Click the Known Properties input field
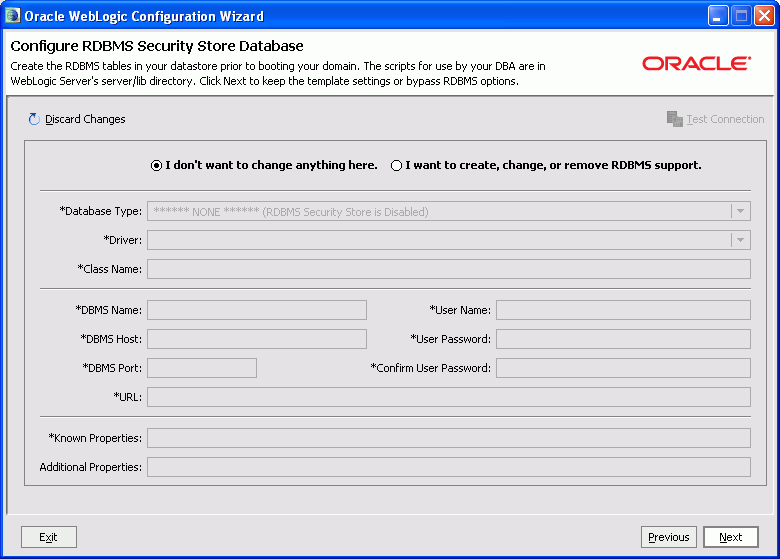 coord(449,438)
